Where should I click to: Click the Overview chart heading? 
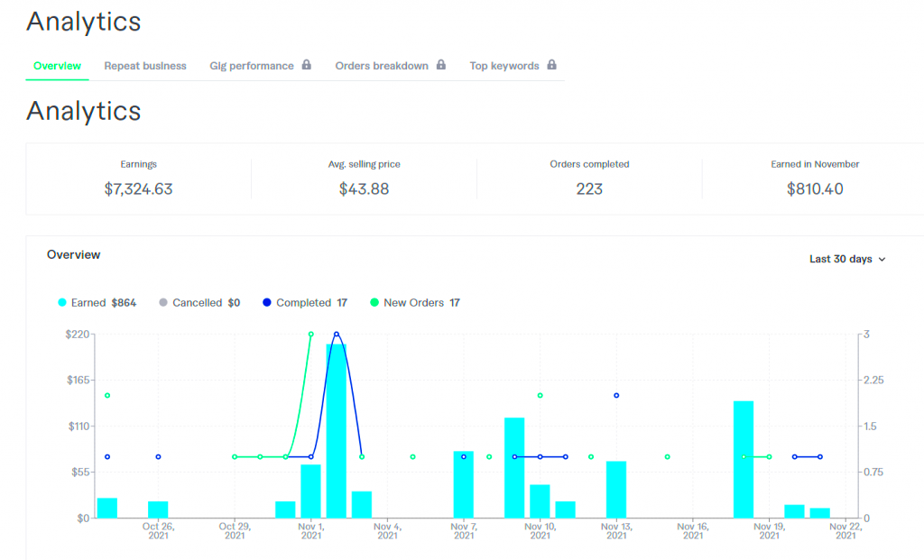click(74, 255)
